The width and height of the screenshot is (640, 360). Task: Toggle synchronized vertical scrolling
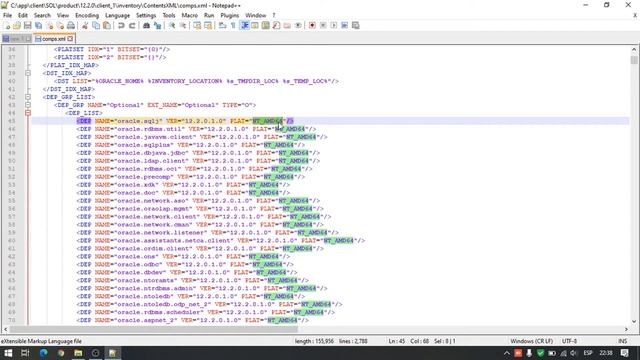pyautogui.click(x=197, y=25)
